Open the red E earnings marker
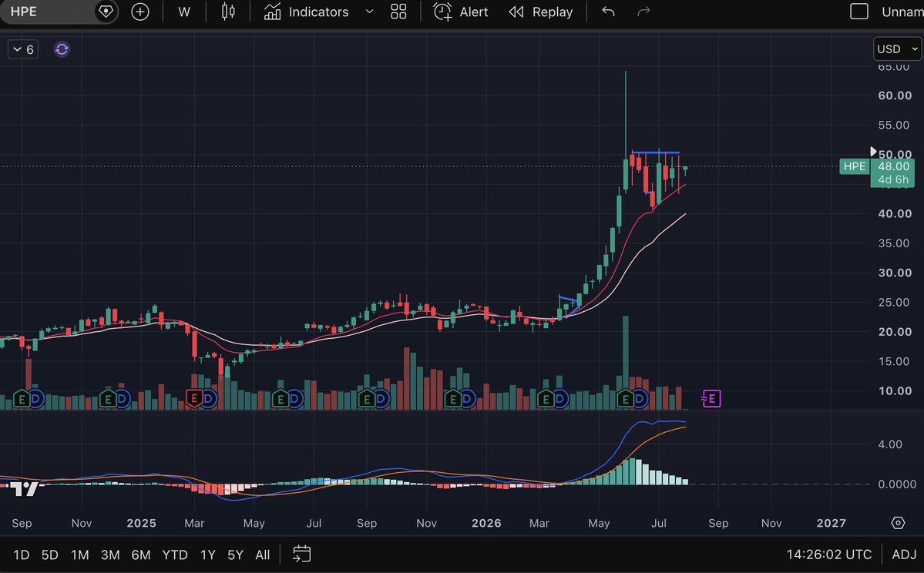924x573 pixels. pyautogui.click(x=194, y=399)
